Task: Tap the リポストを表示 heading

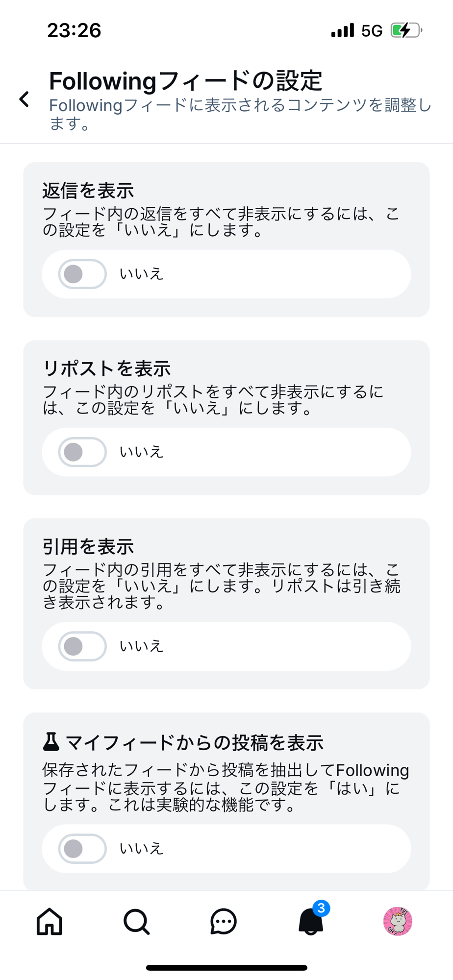Action: 107,368
